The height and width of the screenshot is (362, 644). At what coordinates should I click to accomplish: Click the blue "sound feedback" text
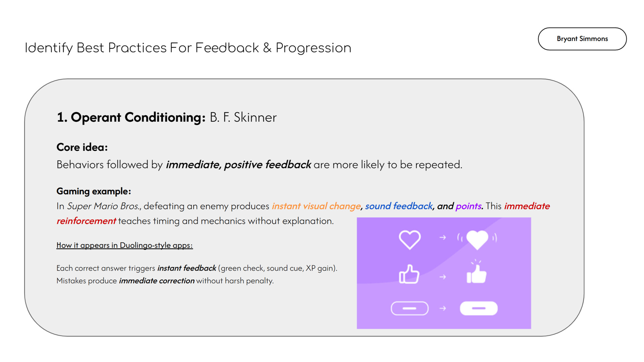(398, 206)
